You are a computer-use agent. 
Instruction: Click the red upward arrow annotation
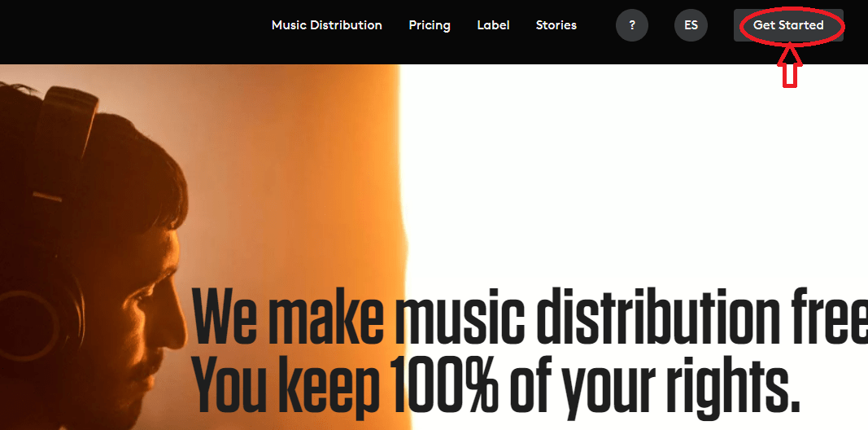[790, 67]
